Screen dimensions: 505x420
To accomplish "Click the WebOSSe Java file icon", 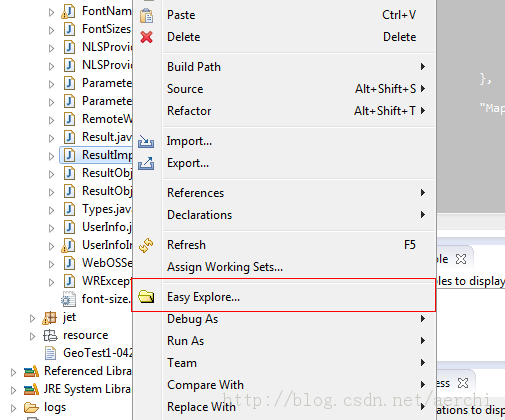I will (69, 263).
